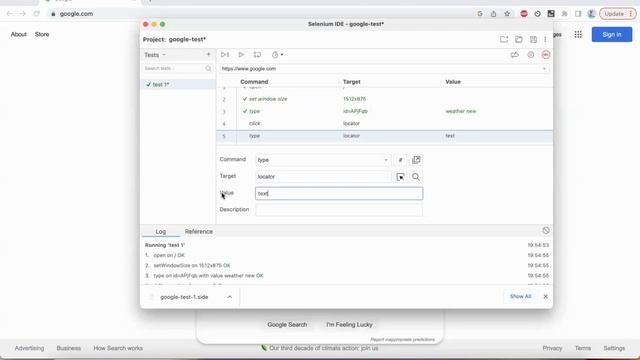This screenshot has width=640, height=360.
Task: Open the Google apps grid icon
Action: click(x=578, y=34)
